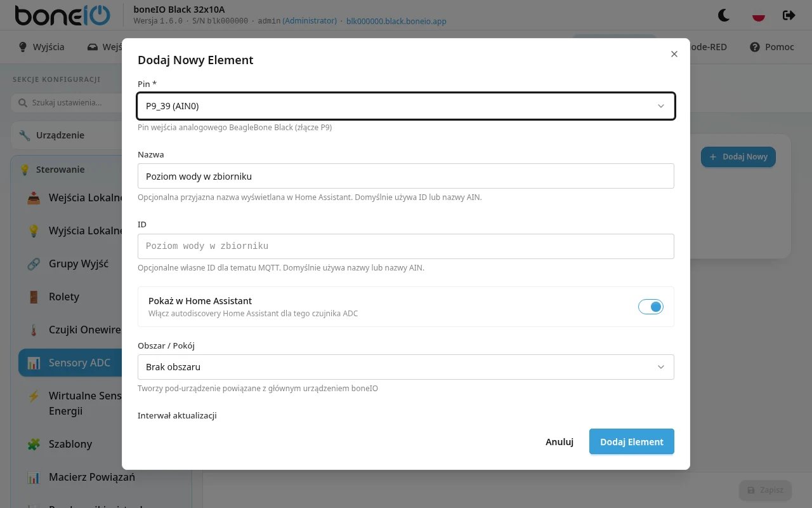
Task: Click the Grupy Wyjść link icon
Action: pos(34,264)
